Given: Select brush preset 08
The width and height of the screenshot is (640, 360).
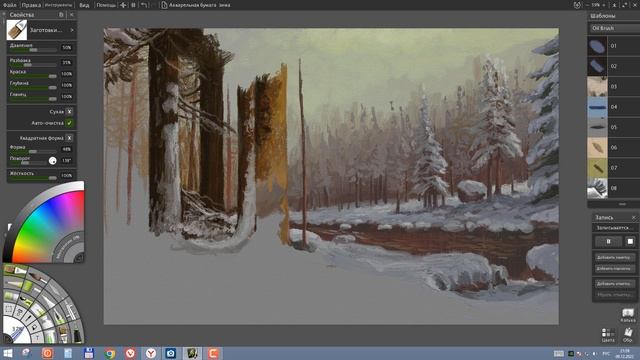Looking at the screenshot, I should 613,188.
